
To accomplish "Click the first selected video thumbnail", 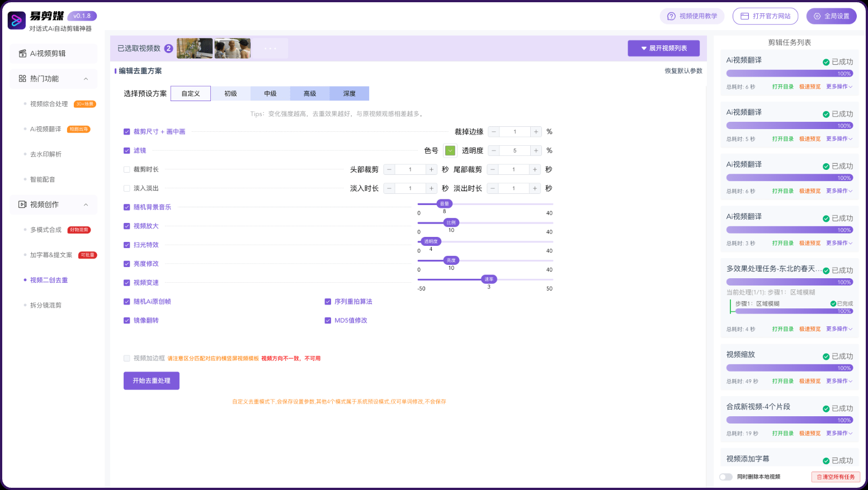I will pyautogui.click(x=194, y=48).
